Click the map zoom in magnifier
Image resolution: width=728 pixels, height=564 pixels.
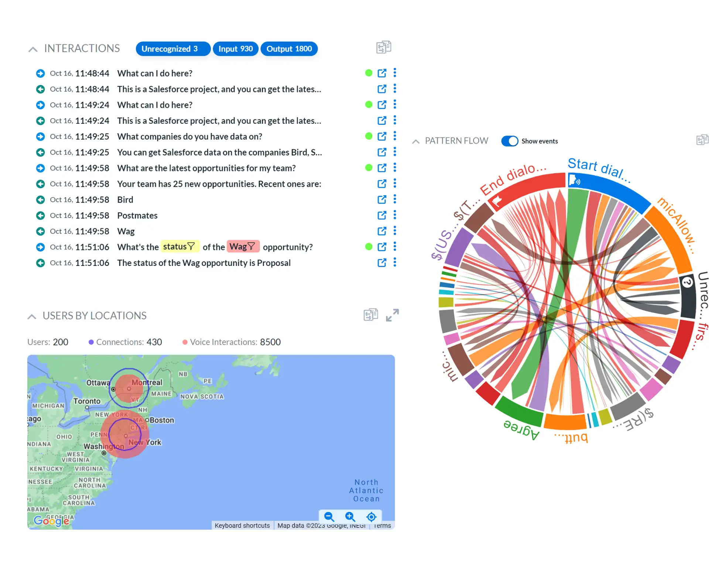(x=350, y=516)
